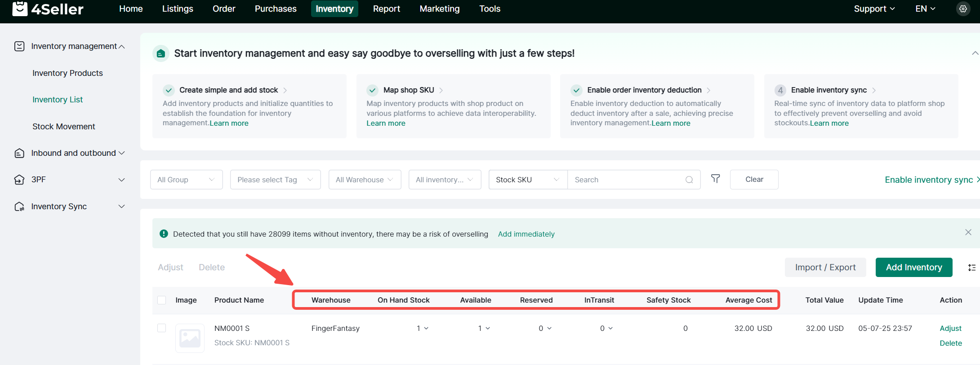
Task: Click the search magnifier icon
Action: pos(689,180)
